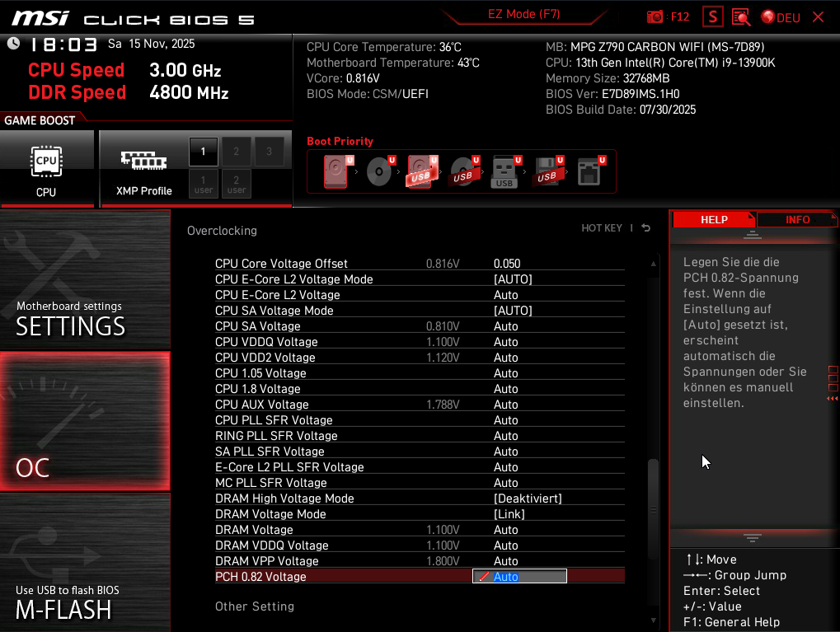The width and height of the screenshot is (840, 632).
Task: Switch to the INFO tab
Action: [797, 219]
